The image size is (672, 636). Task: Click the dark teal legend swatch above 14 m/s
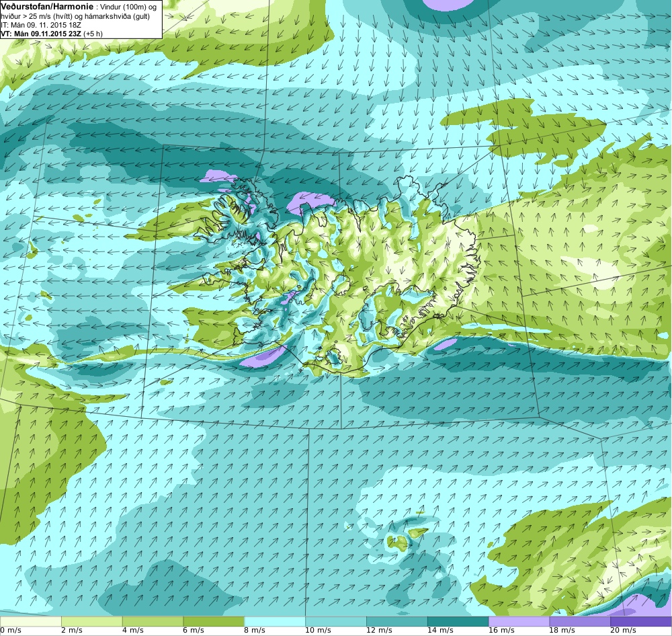[x=458, y=621]
